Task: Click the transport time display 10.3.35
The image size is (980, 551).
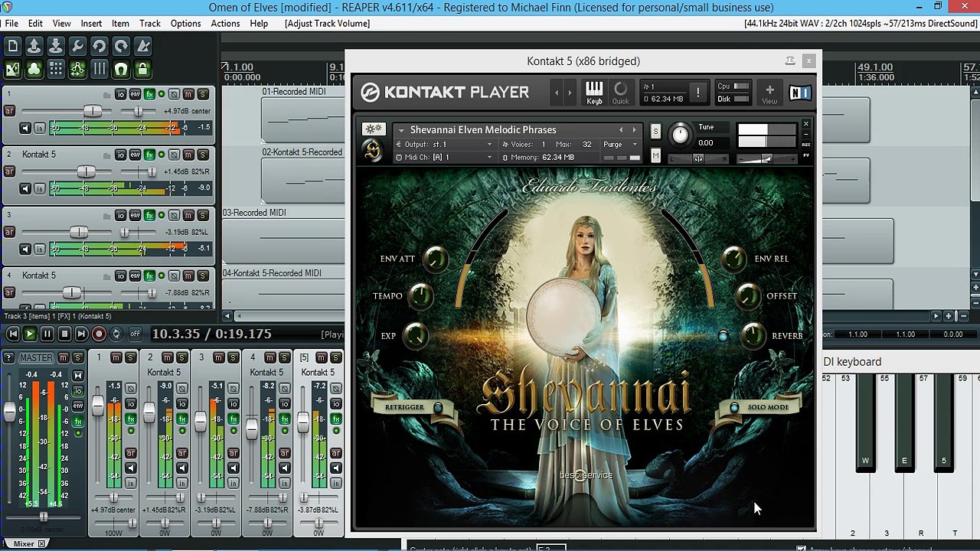Action: (211, 334)
